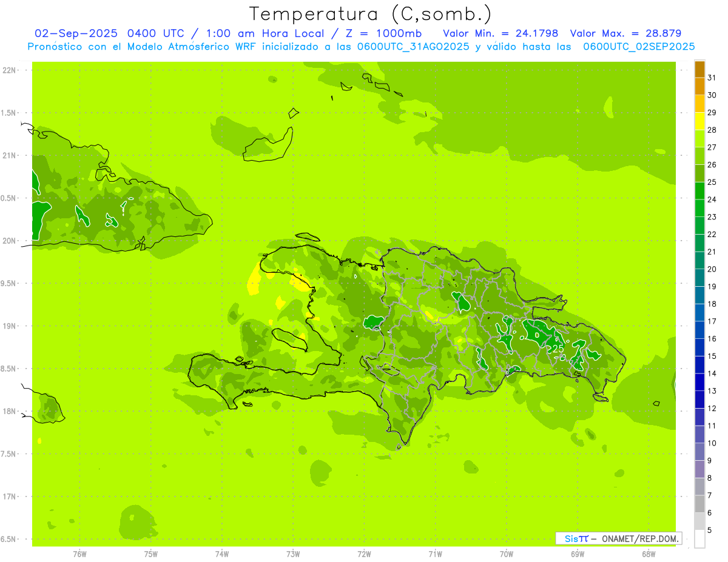Click the dark blue swatch between 13 and 14
The width and height of the screenshot is (728, 562).
(699, 383)
